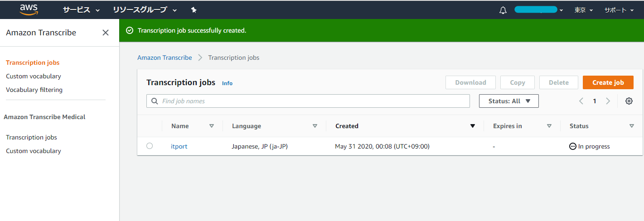Open table preferences gear icon

pyautogui.click(x=629, y=101)
